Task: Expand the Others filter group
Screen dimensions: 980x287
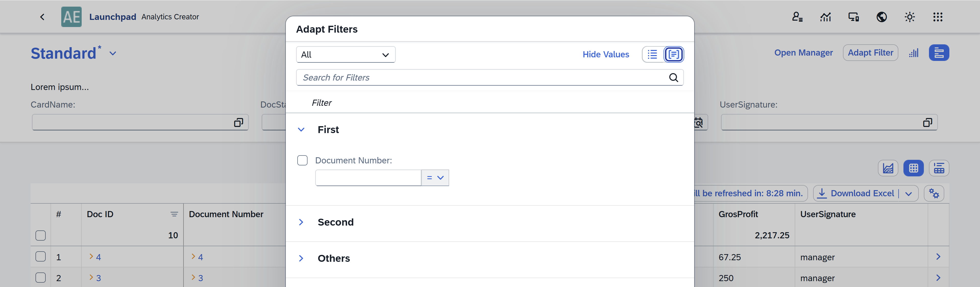Action: click(301, 258)
